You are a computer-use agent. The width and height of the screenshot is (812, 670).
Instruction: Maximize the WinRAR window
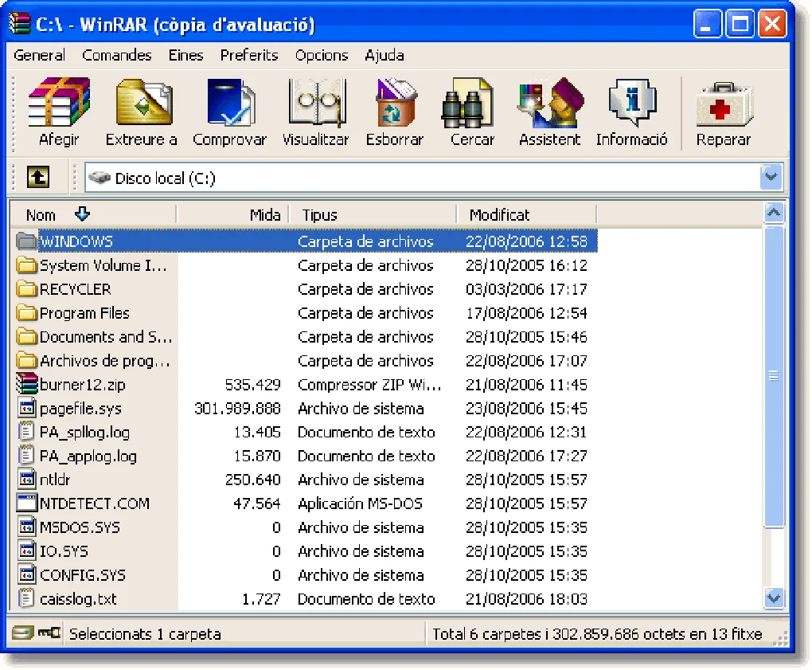(740, 23)
